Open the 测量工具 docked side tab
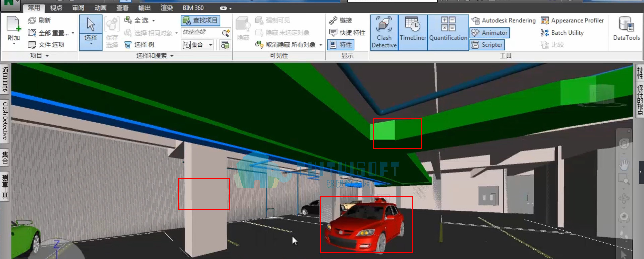The image size is (644, 259). coord(5,187)
